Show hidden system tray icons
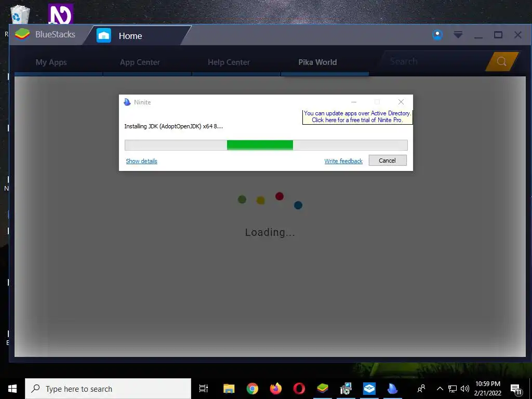532x399 pixels. [x=440, y=389]
